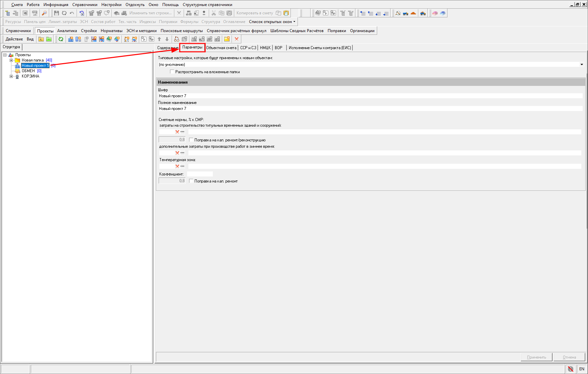Click the orange bricks materials icon
Image resolution: width=588 pixels, height=374 pixels.
point(413,13)
